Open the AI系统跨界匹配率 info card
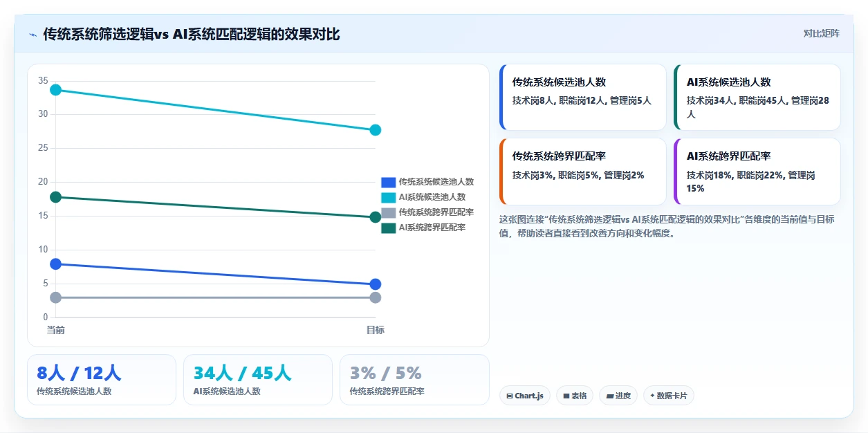This screenshot has width=868, height=433. pyautogui.click(x=757, y=172)
